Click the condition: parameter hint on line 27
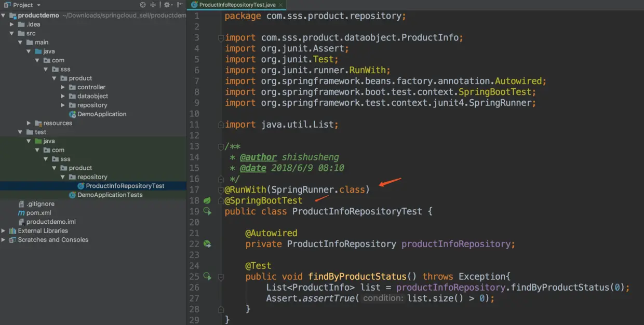 coord(383,299)
